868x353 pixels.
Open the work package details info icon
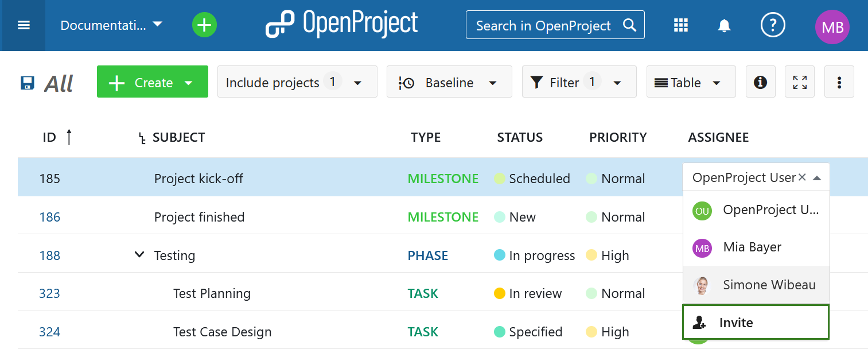(x=760, y=83)
